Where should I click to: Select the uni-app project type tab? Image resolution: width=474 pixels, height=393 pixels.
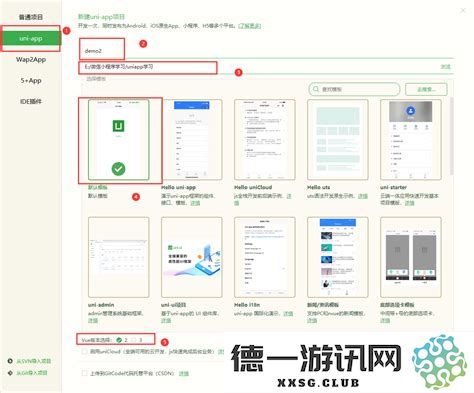point(31,39)
